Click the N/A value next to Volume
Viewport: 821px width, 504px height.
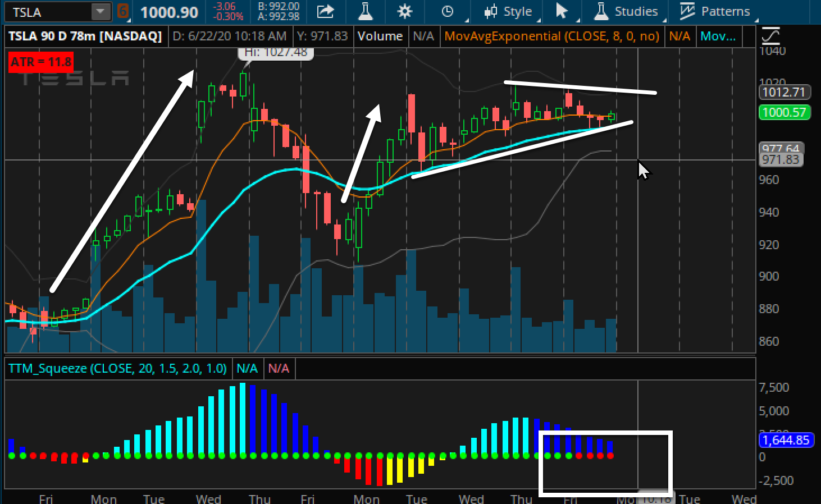pyautogui.click(x=423, y=36)
